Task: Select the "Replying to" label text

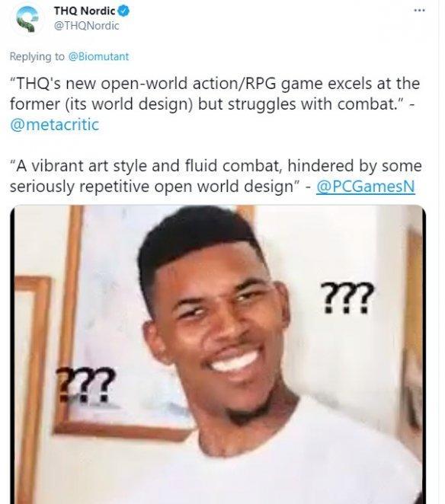Action: pos(37,56)
